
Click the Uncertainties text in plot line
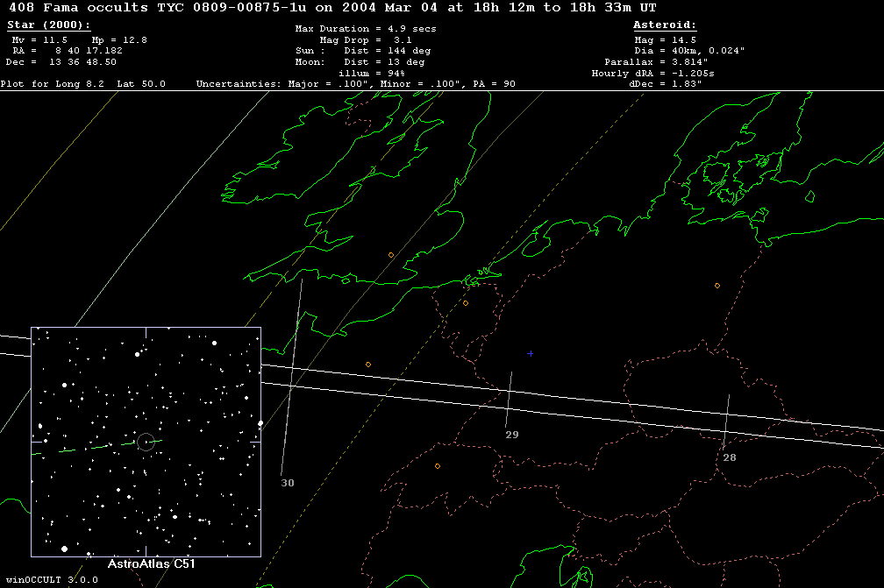pyautogui.click(x=355, y=84)
